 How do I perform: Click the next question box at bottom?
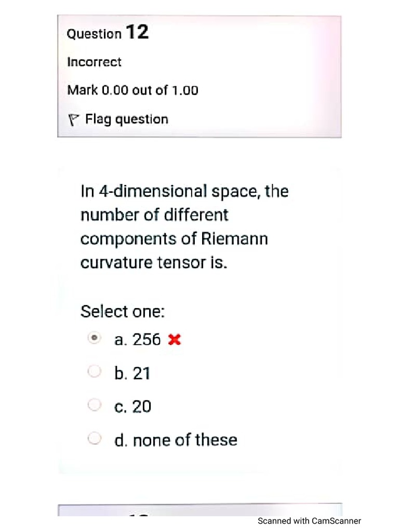[199, 510]
